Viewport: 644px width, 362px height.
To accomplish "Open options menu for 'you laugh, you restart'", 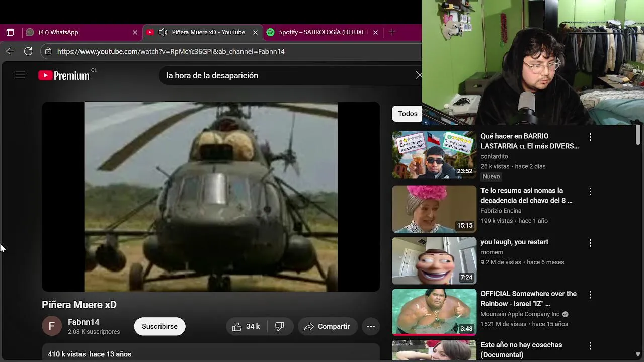I will pos(590,242).
